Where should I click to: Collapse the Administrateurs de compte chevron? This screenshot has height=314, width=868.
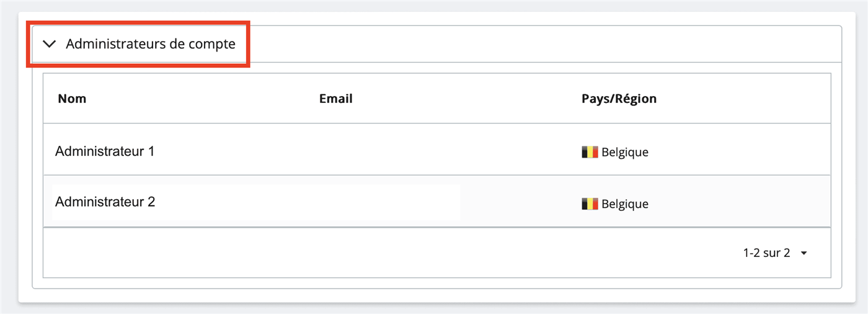click(49, 44)
